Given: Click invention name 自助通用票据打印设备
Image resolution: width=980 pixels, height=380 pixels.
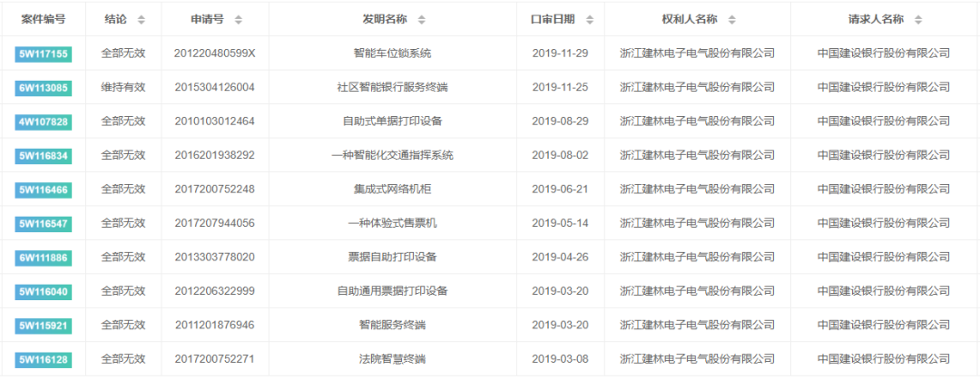Looking at the screenshot, I should pos(393,291).
